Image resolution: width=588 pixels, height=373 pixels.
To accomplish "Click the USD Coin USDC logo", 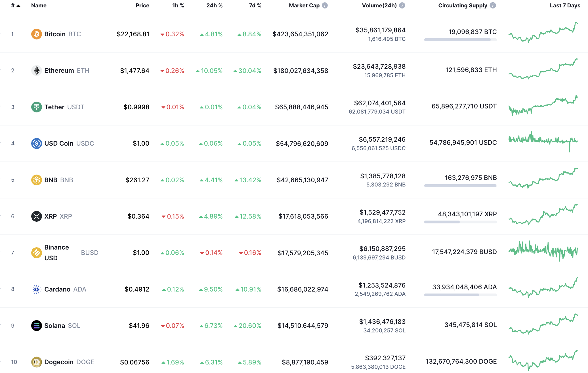I will click(x=37, y=143).
